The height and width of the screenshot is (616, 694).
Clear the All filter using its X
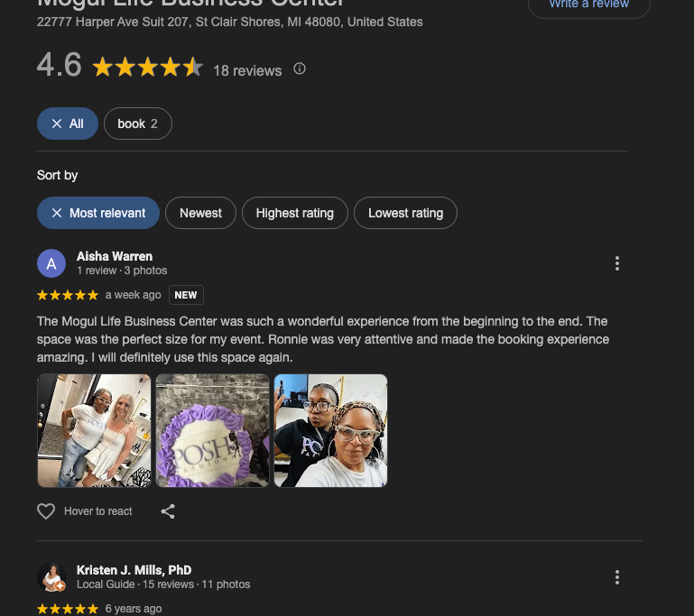[x=57, y=124]
